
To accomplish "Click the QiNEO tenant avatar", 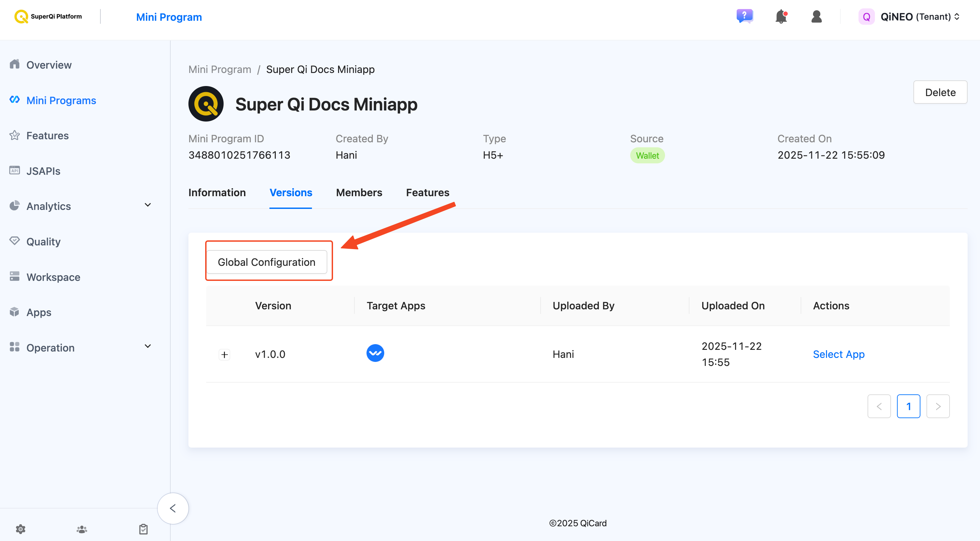I will click(866, 17).
